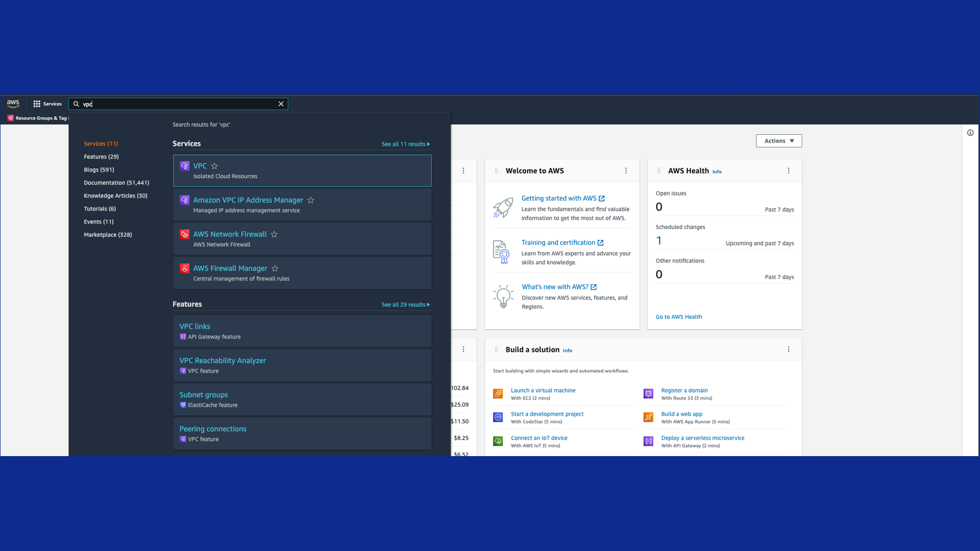Open VPC links feature
This screenshot has height=551, width=980.
(302, 331)
